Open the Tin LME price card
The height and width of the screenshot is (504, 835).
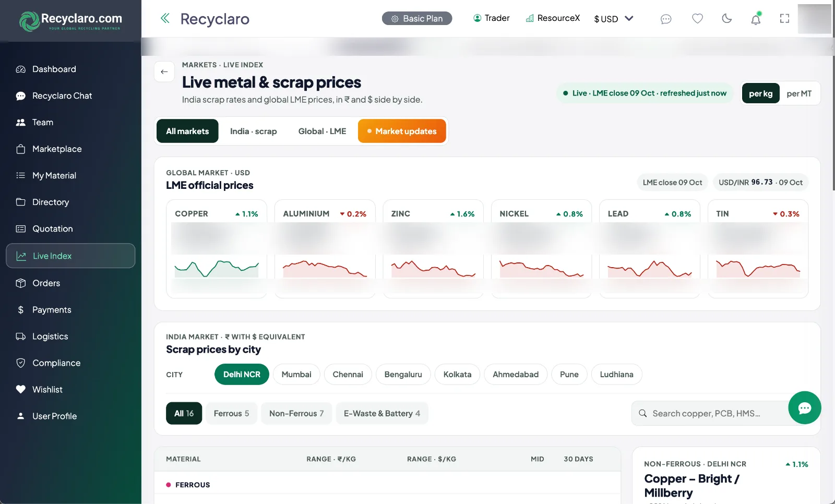[x=758, y=248]
